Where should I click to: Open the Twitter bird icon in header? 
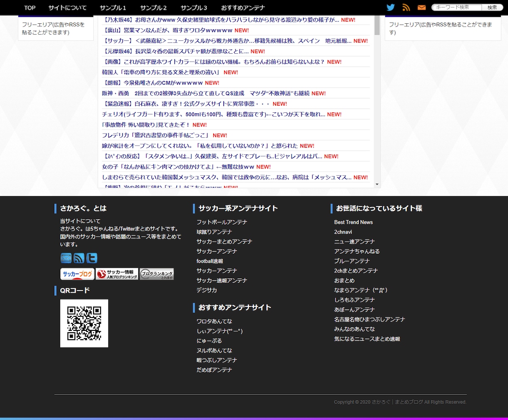(x=391, y=7)
